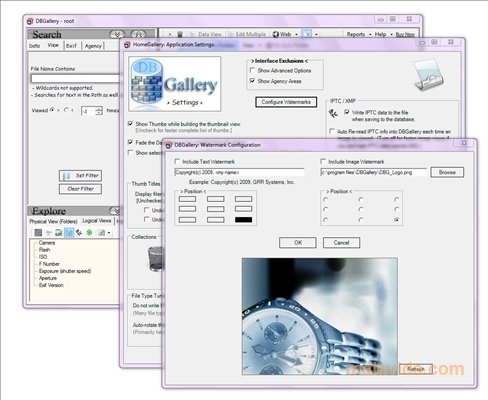
Task: Select center image watermark position radio
Action: 361,210
